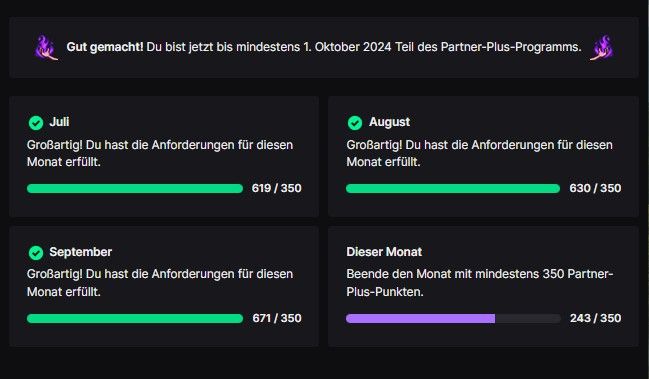The image size is (649, 379).
Task: Click the purple progress bar for this month
Action: [x=421, y=319]
